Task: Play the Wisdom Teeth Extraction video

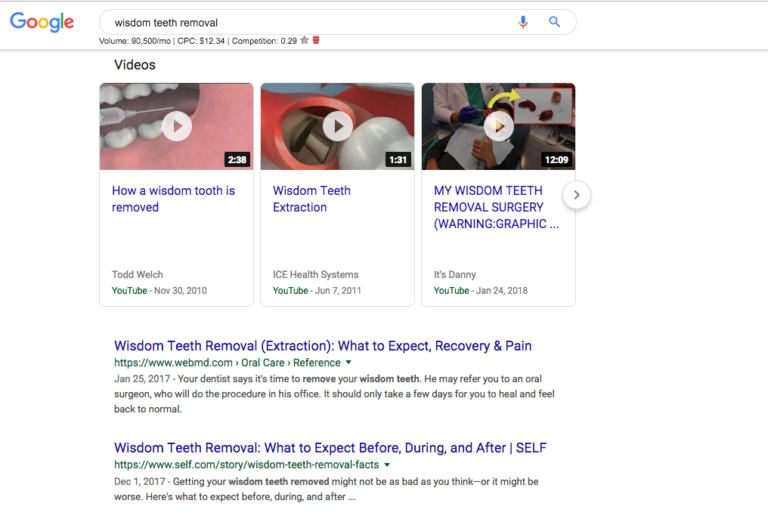Action: (x=337, y=126)
